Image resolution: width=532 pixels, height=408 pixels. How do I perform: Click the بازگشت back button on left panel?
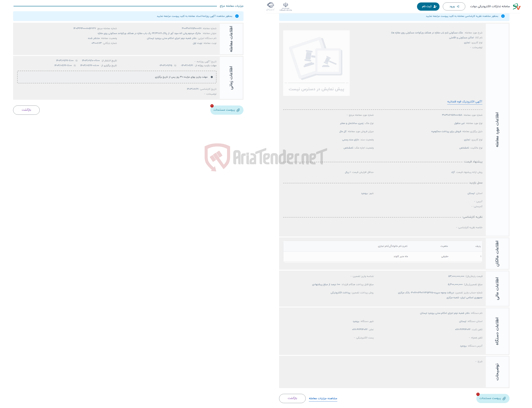point(27,110)
